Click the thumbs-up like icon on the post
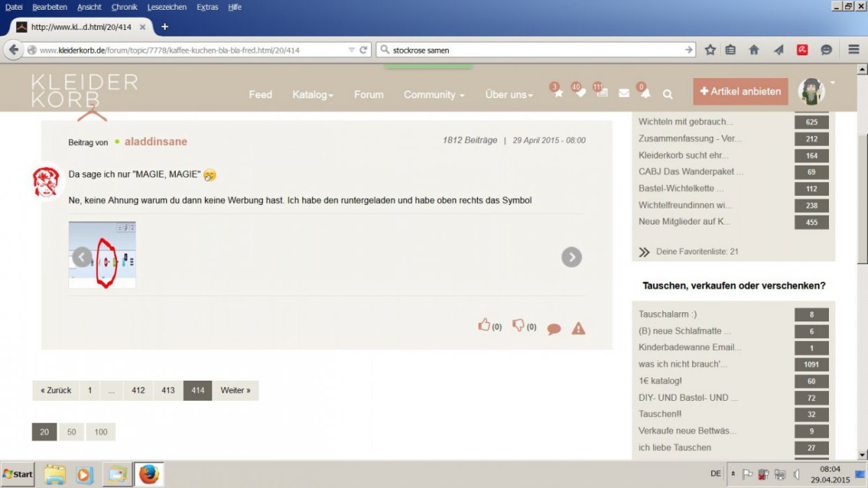868x488 pixels. coord(484,325)
